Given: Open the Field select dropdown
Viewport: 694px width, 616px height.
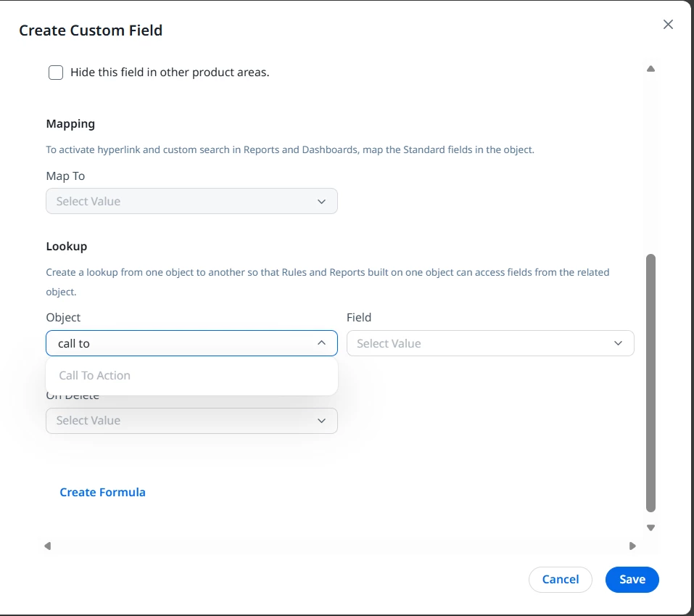Looking at the screenshot, I should [x=479, y=343].
